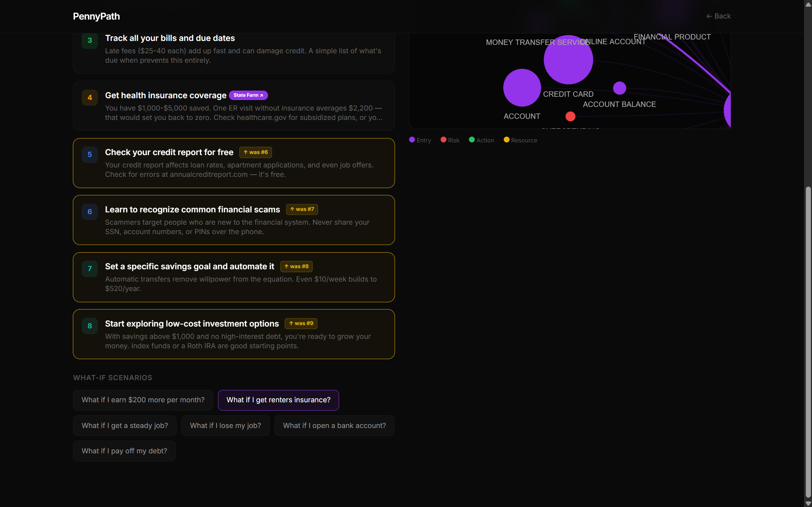This screenshot has width=812, height=507.
Task: Click the 'was #9' rank change badge
Action: [x=301, y=323]
